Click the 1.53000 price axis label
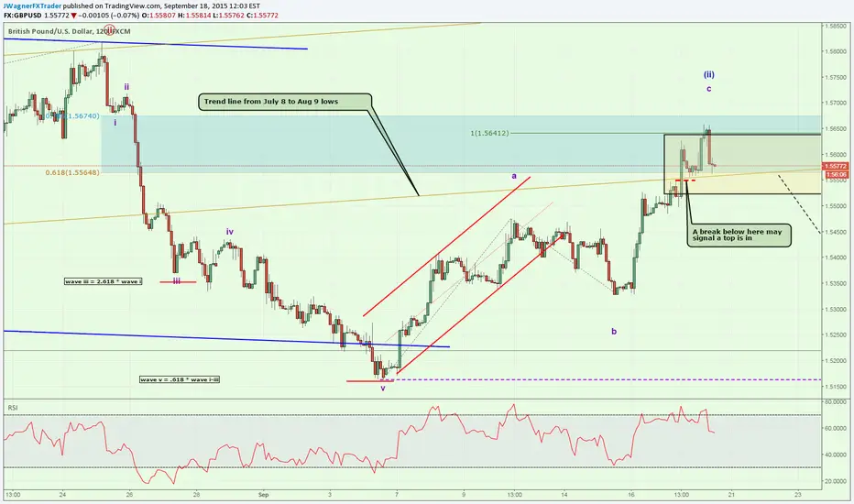The height and width of the screenshot is (504, 854). 836,310
